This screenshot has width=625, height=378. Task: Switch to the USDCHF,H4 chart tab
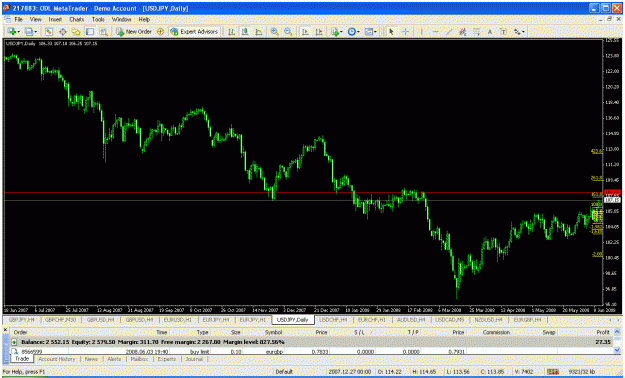click(x=333, y=320)
